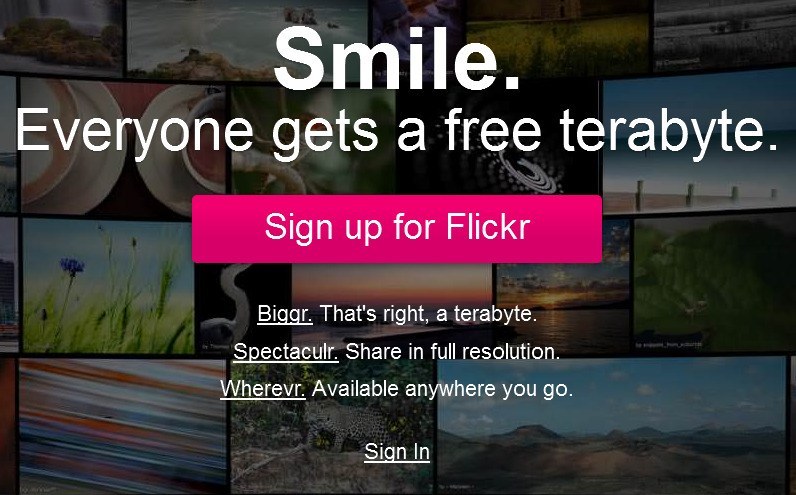Select the black and white field photo
Screen dimensions: 796x495
[x=724, y=35]
